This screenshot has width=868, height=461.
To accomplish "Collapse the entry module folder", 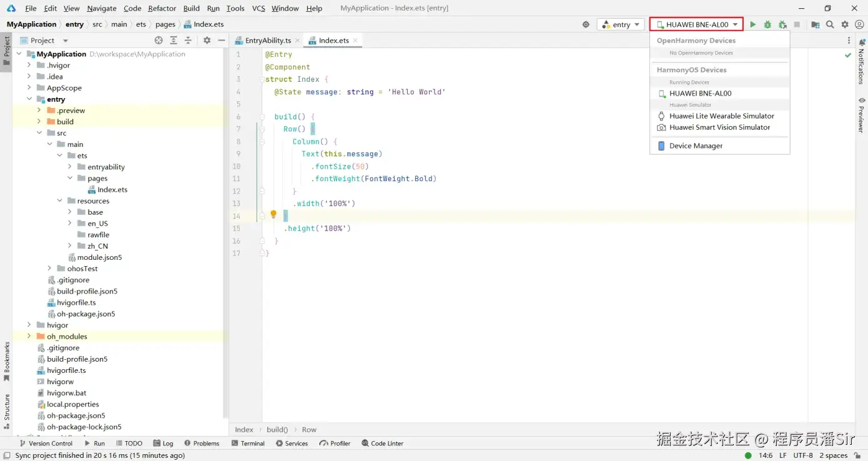I will (x=29, y=99).
